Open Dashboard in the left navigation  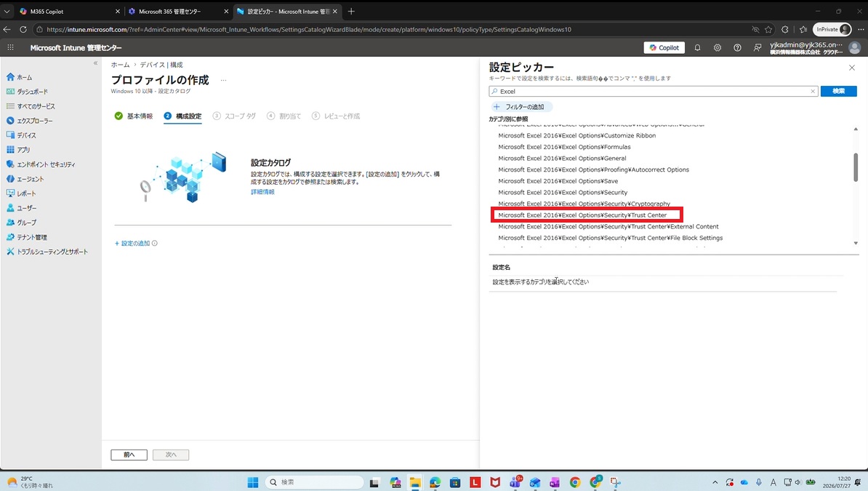pos(27,92)
